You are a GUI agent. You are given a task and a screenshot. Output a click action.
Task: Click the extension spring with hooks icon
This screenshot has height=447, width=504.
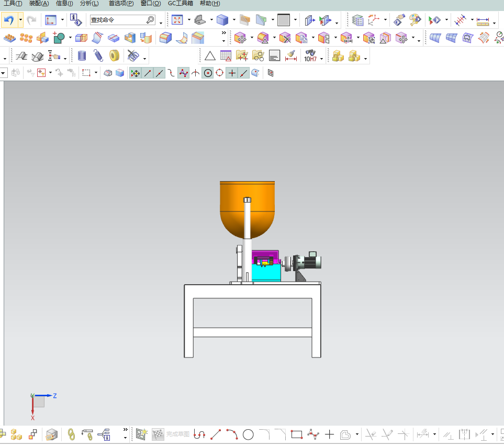coord(98,55)
